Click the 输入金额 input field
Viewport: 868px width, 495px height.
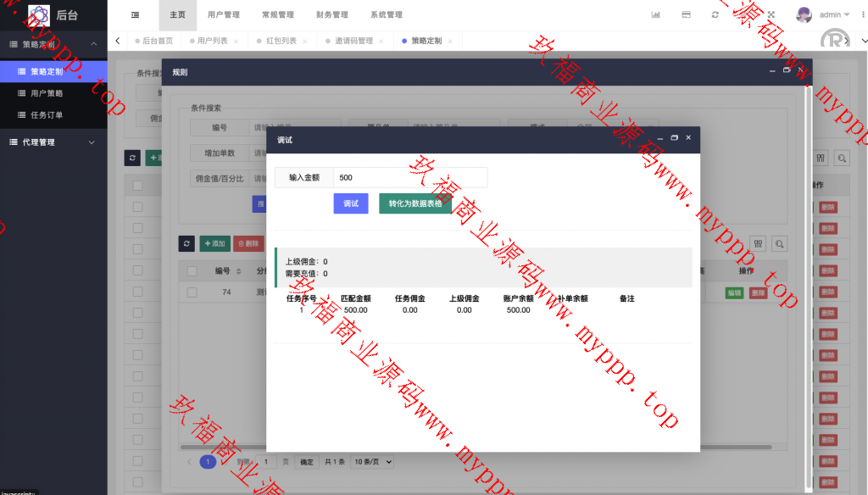(x=410, y=177)
